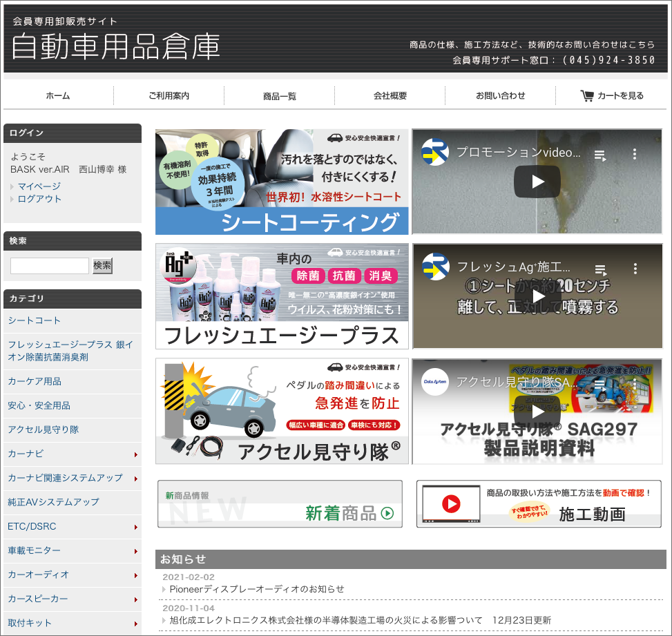Viewport: 672px width, 636px height.
Task: Go to the 会社概要 navigation item
Action: (x=390, y=96)
